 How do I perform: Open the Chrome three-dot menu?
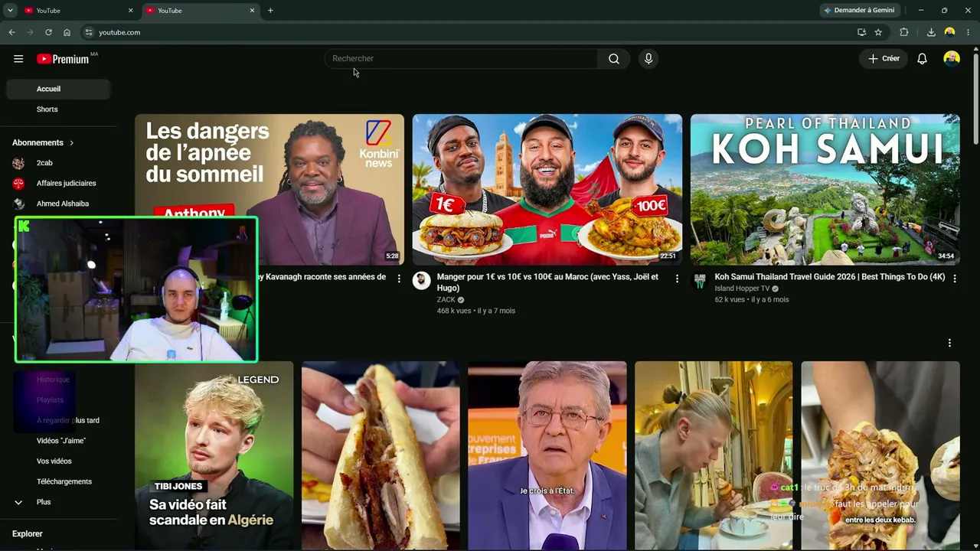click(969, 32)
